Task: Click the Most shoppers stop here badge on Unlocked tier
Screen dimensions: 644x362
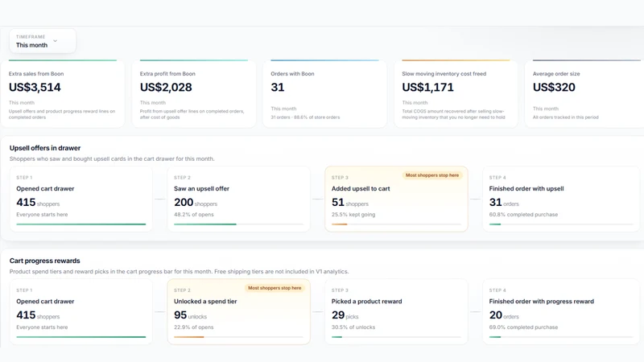Action: 275,288
